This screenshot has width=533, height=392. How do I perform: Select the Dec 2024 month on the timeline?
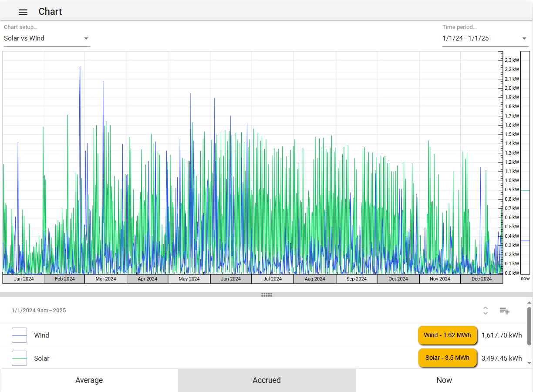point(482,279)
